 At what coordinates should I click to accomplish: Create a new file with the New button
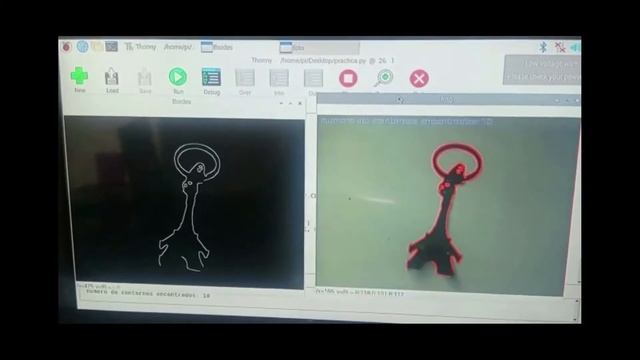coord(80,80)
